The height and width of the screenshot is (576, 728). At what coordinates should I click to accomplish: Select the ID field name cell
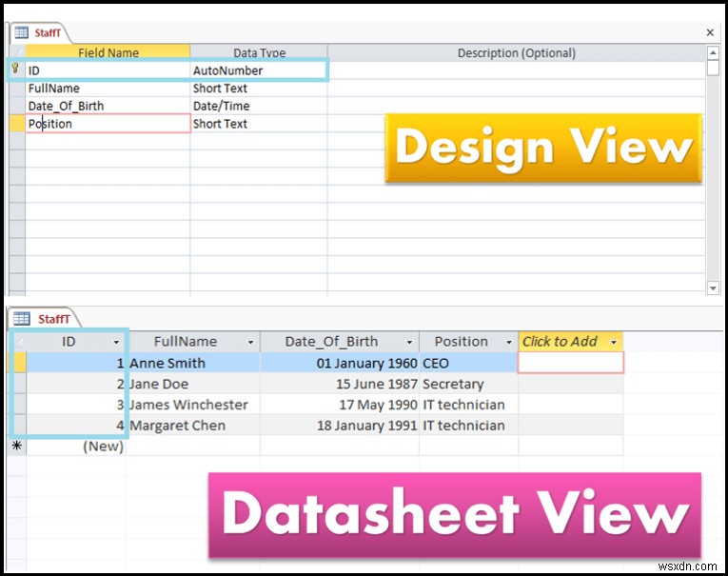(108, 70)
